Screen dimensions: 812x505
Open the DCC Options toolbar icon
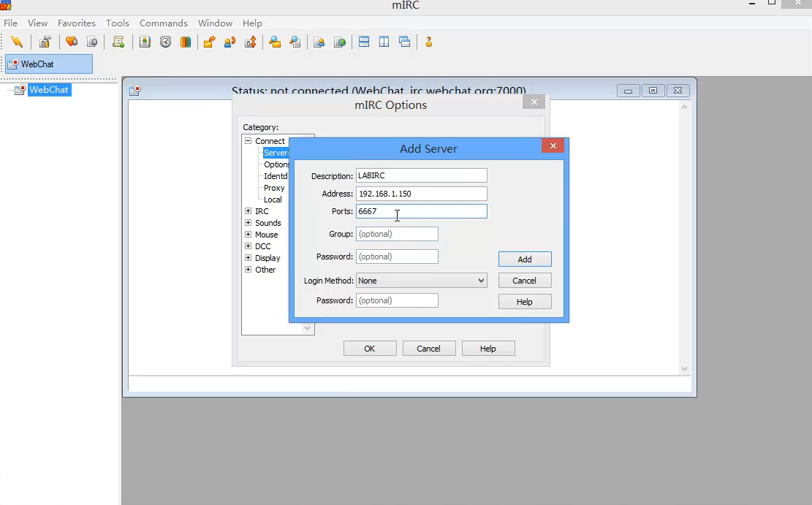click(x=251, y=42)
